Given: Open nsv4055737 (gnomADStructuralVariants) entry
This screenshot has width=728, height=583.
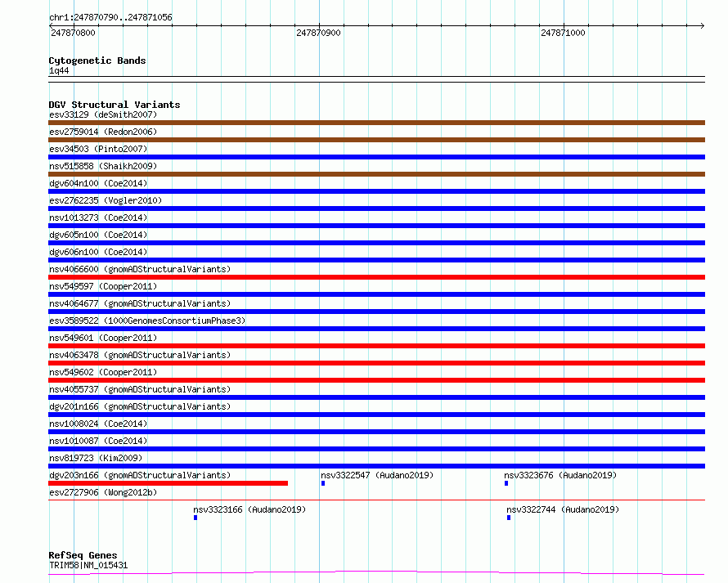Looking at the screenshot, I should pos(140,389).
